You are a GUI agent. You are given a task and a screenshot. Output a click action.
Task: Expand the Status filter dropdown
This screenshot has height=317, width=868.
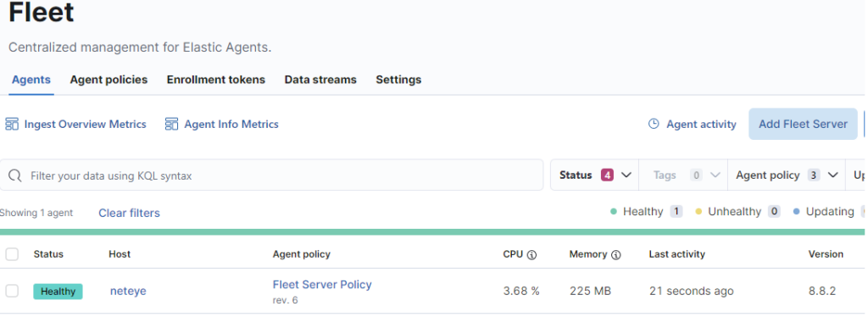pos(594,175)
